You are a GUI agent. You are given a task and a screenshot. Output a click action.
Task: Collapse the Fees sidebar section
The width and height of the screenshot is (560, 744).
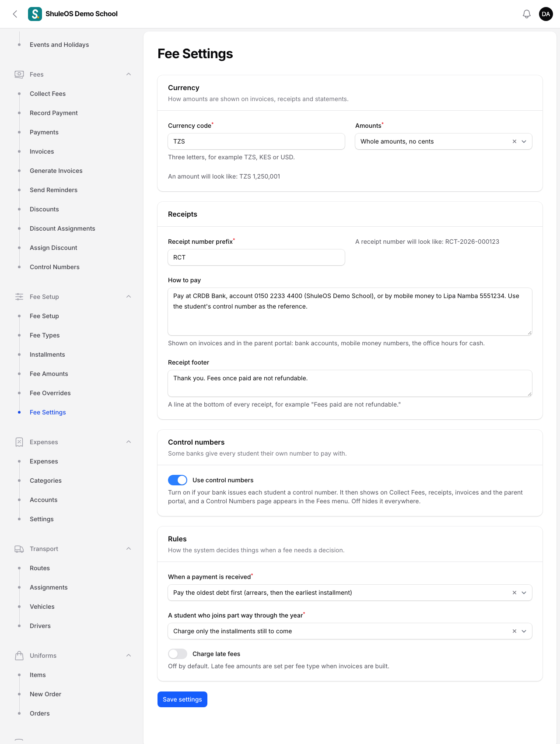click(129, 74)
